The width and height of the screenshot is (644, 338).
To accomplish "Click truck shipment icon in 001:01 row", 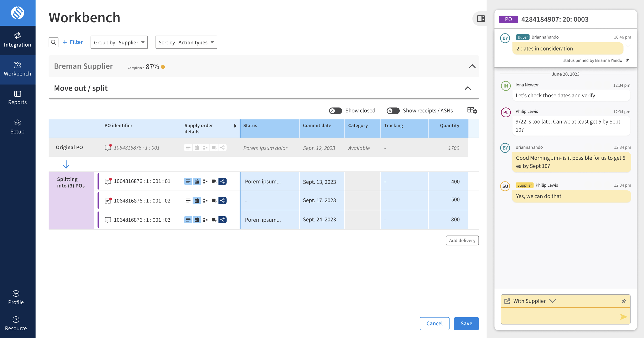I will [x=214, y=181].
